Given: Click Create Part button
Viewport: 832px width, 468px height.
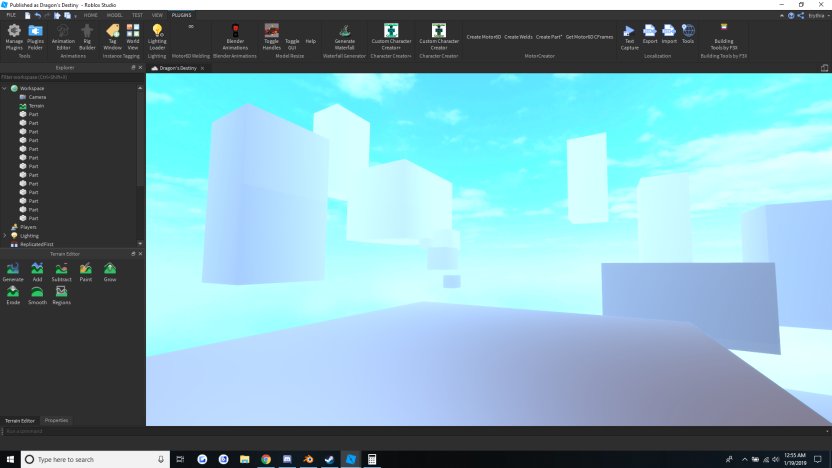Looking at the screenshot, I should click(549, 37).
